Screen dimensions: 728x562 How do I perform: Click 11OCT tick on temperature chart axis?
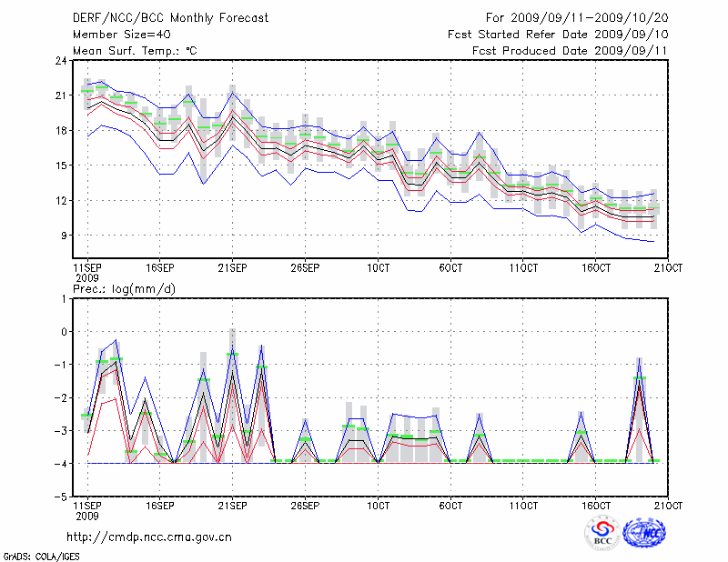click(x=523, y=268)
